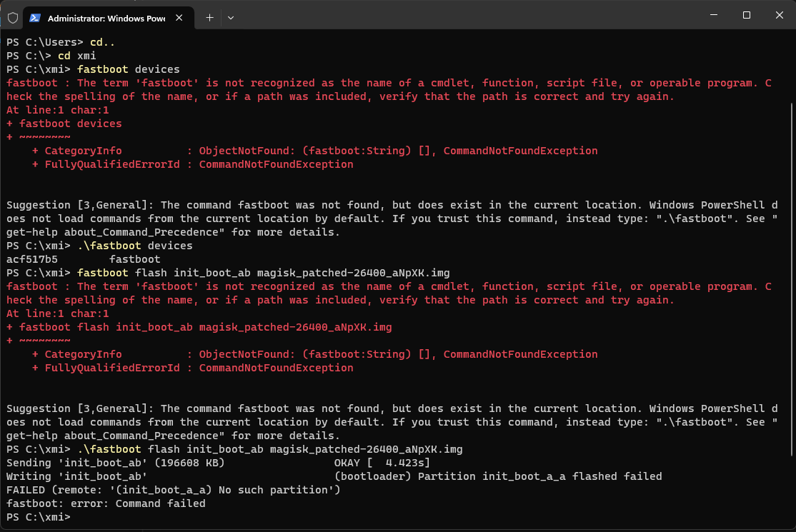Expand the new tab profile dropdown
The width and height of the screenshot is (796, 532).
(231, 17)
